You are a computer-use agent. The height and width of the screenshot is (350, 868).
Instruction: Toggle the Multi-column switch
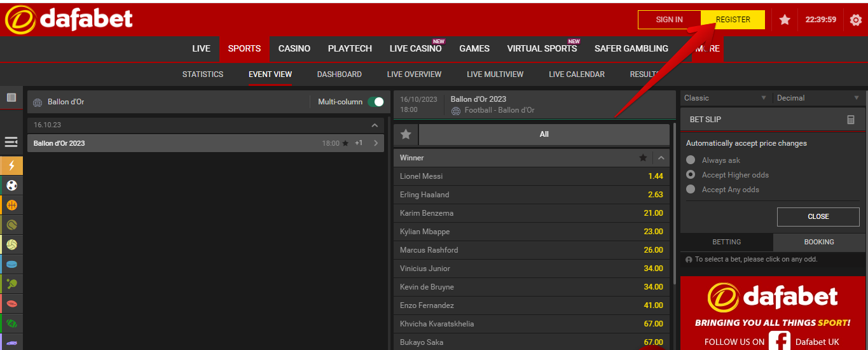pyautogui.click(x=376, y=102)
